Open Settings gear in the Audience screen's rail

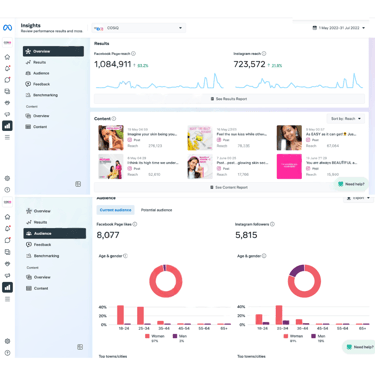pyautogui.click(x=7, y=341)
